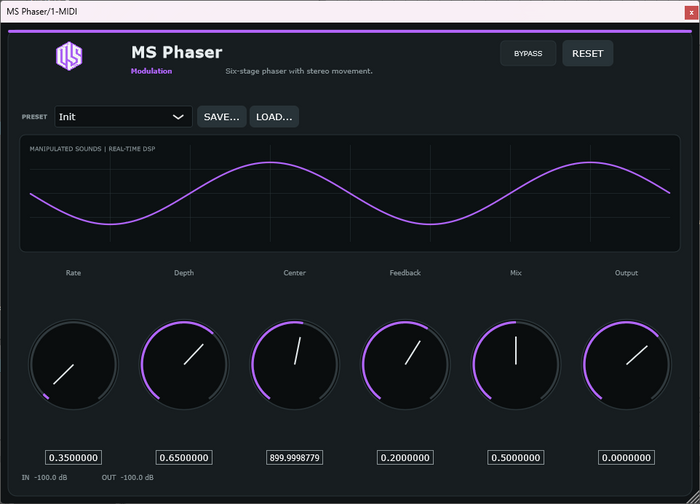Image resolution: width=700 pixels, height=504 pixels.
Task: Click the OUT -100.0 dB level readout
Action: (x=128, y=478)
